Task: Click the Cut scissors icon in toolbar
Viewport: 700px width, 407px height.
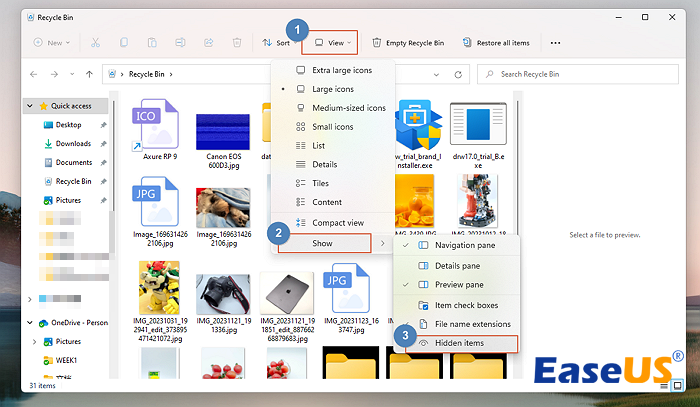Action: point(95,43)
